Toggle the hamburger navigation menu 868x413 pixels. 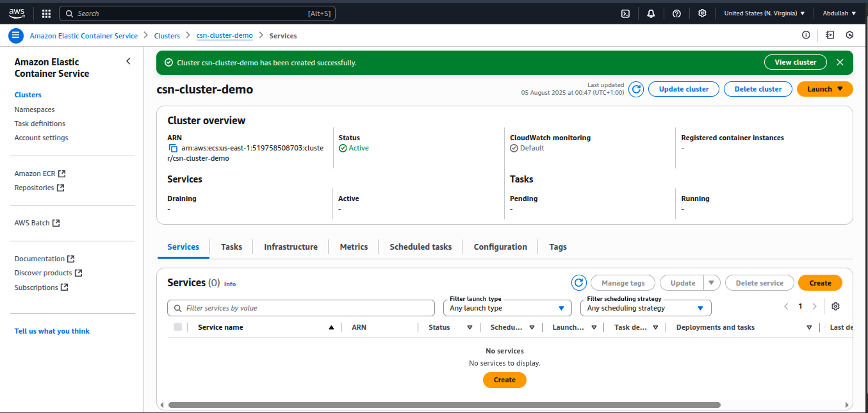pos(16,36)
